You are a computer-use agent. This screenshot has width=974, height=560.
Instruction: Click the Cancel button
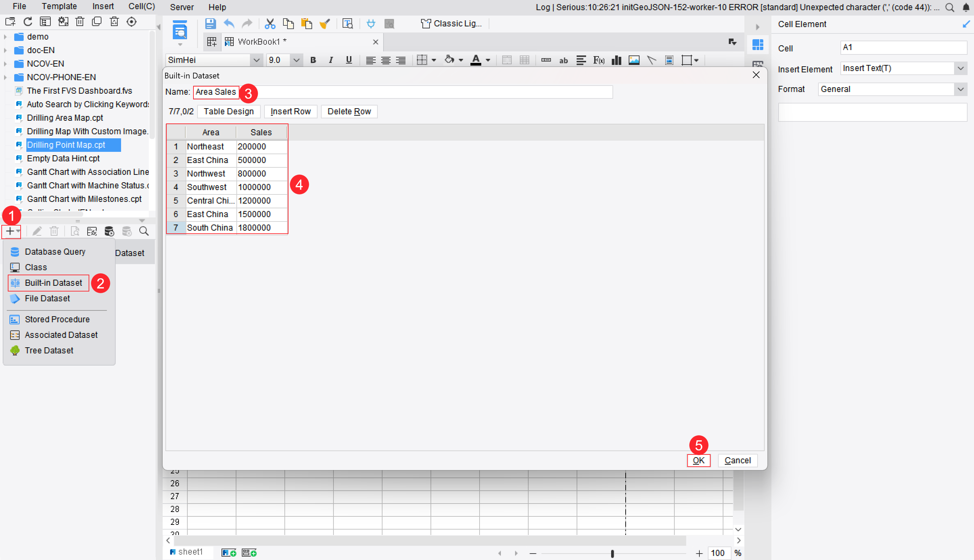pyautogui.click(x=737, y=460)
